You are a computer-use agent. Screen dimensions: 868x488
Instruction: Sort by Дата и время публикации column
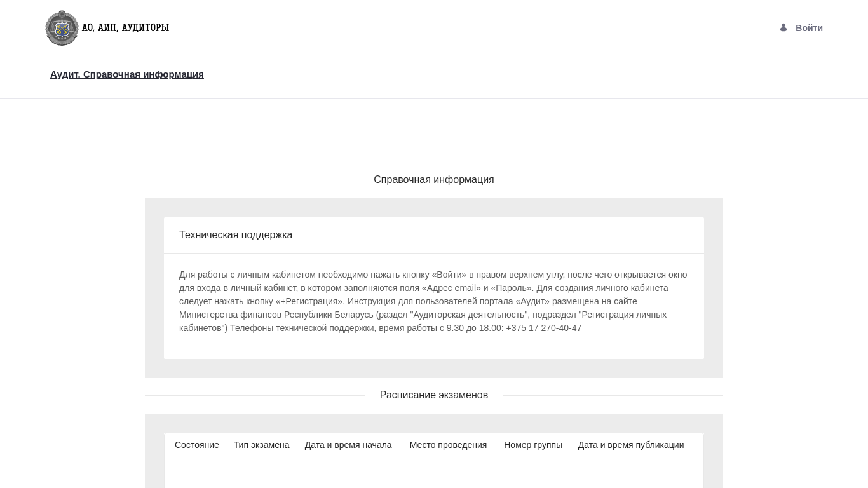click(630, 445)
